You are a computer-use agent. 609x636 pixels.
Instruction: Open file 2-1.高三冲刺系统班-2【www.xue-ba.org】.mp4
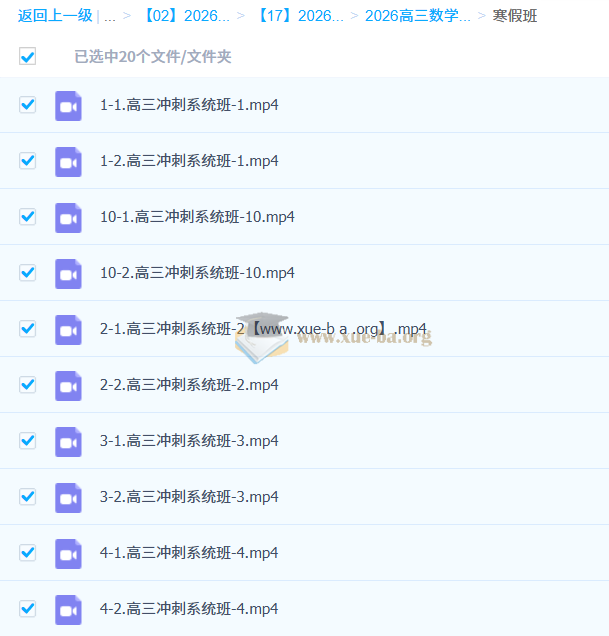pos(263,329)
